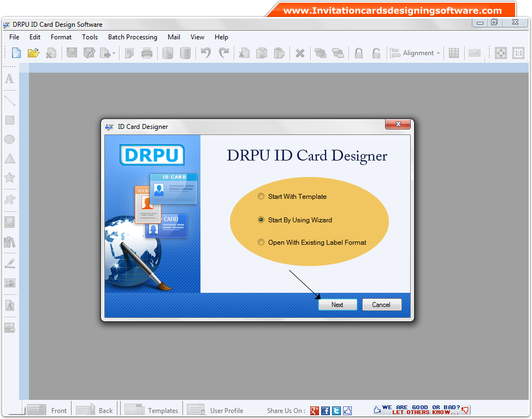532x419 pixels.
Task: Click the Delete X icon in toolbar
Action: pos(300,53)
